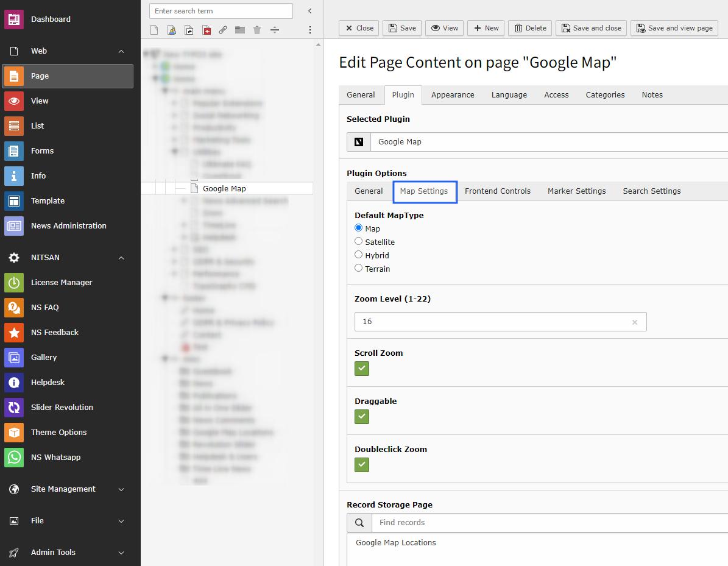This screenshot has height=566, width=728.
Task: Click the Save button
Action: coord(402,28)
